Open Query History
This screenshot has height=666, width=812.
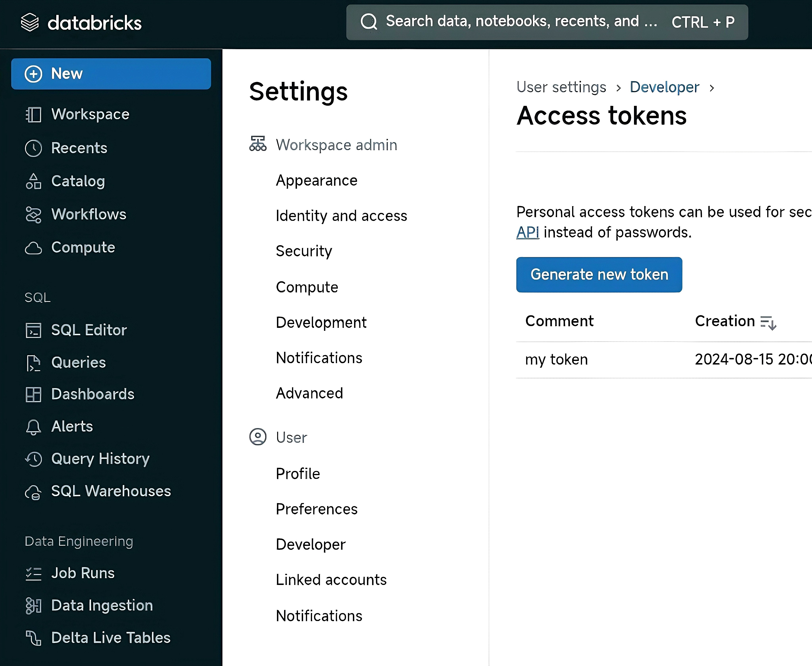coord(100,458)
